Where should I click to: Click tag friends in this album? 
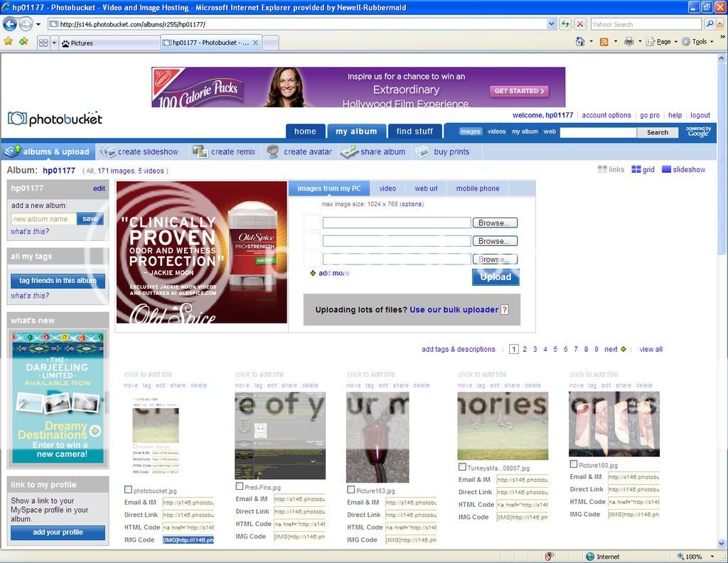pos(58,280)
